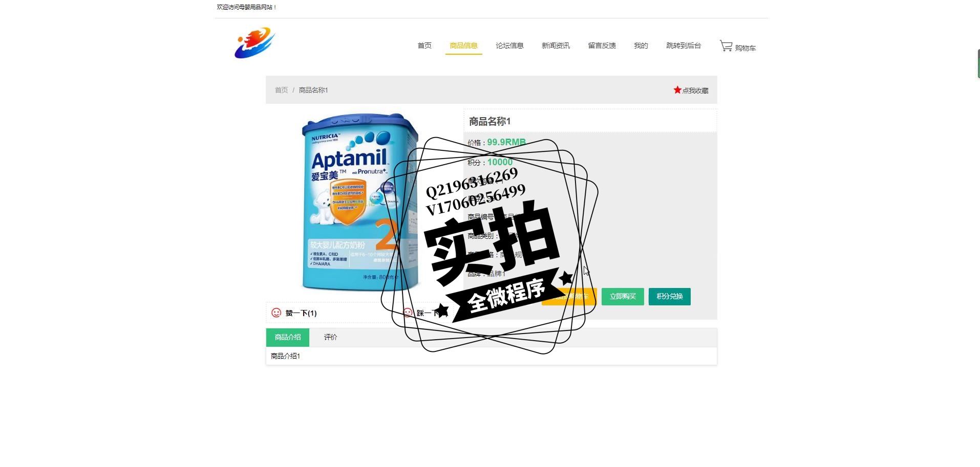Click the red star favorite icon
The width and height of the screenshot is (980, 467).
pyautogui.click(x=677, y=90)
